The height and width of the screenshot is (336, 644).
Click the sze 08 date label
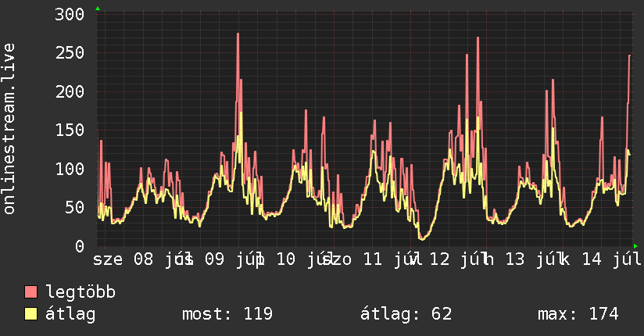click(x=123, y=259)
